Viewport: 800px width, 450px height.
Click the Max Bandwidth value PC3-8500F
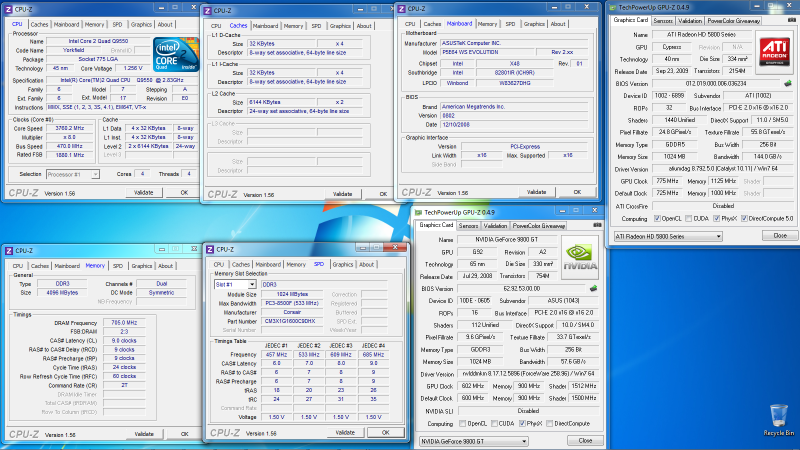(292, 304)
